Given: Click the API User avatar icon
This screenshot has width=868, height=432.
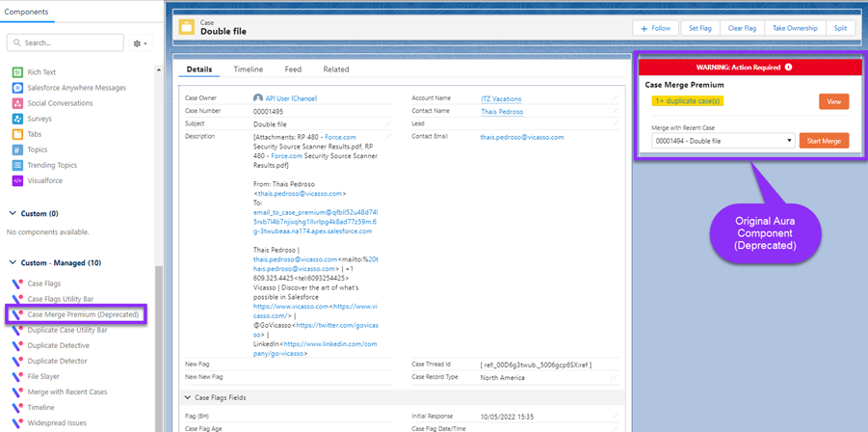Looking at the screenshot, I should pyautogui.click(x=257, y=98).
